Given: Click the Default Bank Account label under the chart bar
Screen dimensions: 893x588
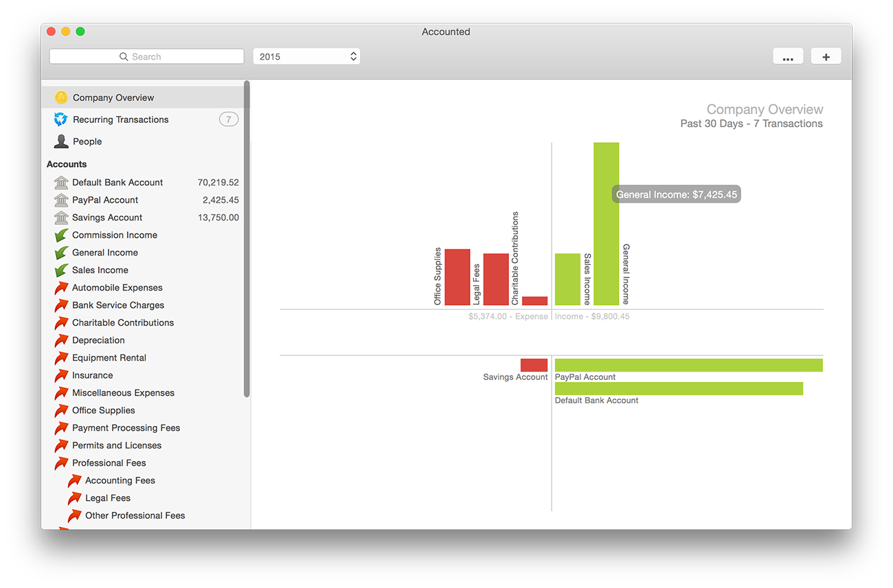Looking at the screenshot, I should pyautogui.click(x=597, y=400).
